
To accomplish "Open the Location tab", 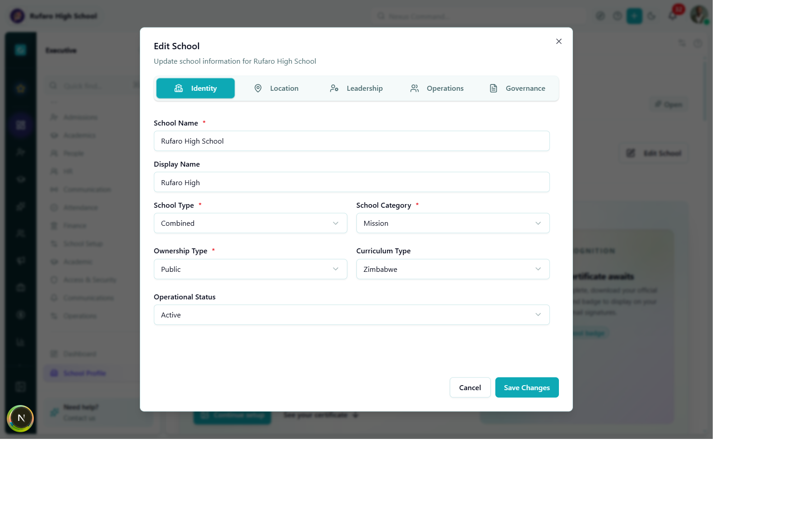I will click(x=276, y=89).
